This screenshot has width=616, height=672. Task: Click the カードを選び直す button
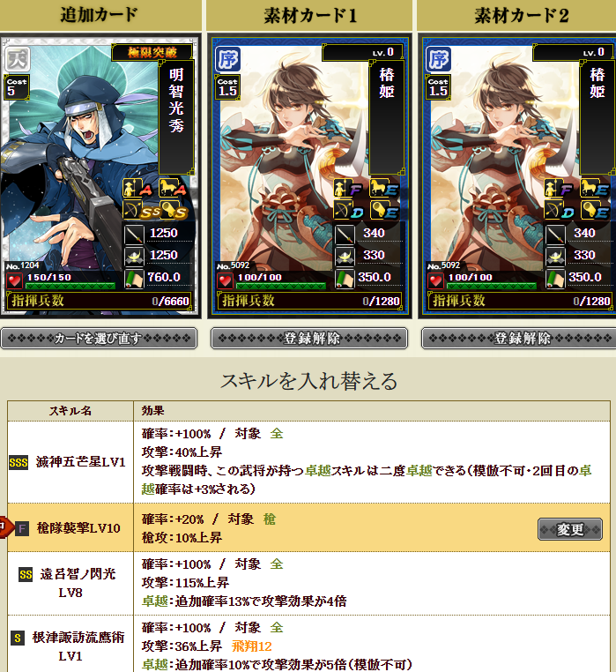click(x=99, y=339)
